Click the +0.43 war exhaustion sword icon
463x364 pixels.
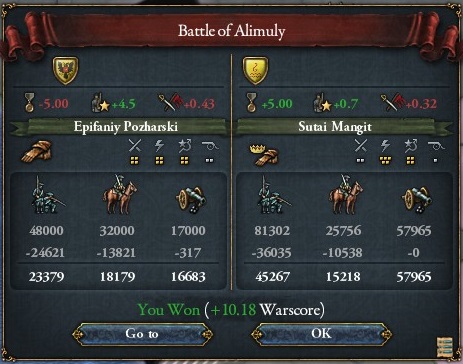coord(170,103)
